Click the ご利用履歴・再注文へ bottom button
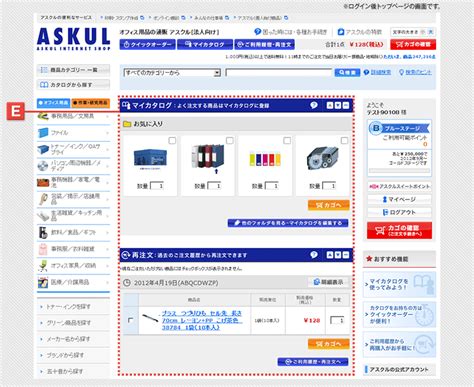 tap(313, 362)
